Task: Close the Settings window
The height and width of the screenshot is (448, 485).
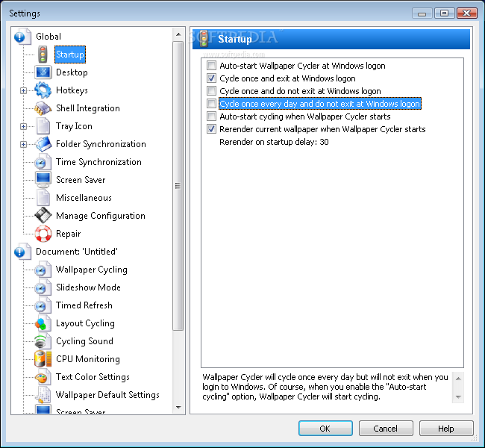Action: (466, 13)
